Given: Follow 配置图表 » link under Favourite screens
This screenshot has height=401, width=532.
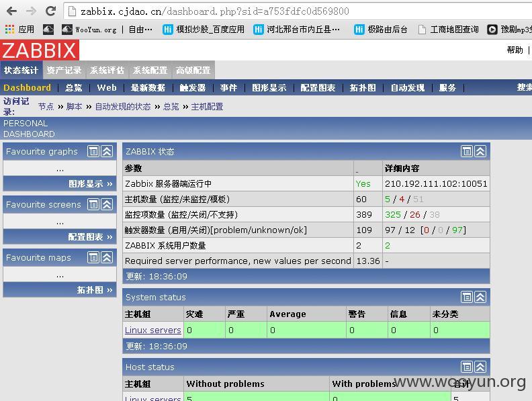Looking at the screenshot, I should 90,237.
